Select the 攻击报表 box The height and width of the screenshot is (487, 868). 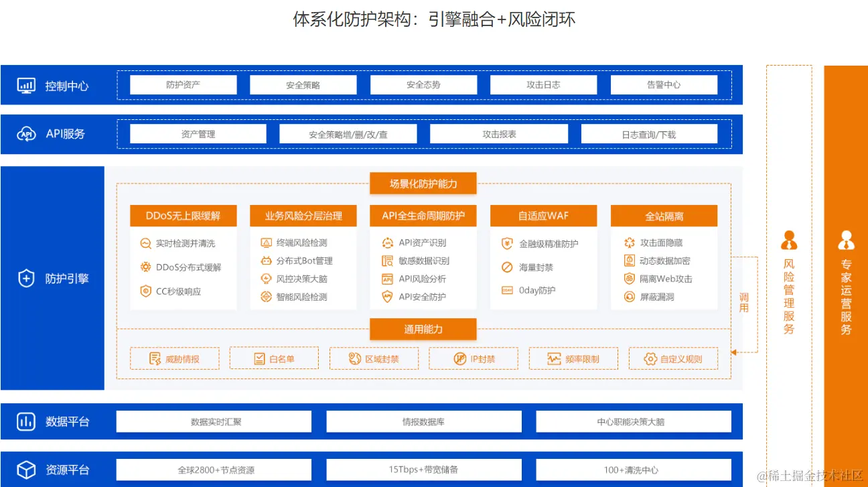[499, 134]
